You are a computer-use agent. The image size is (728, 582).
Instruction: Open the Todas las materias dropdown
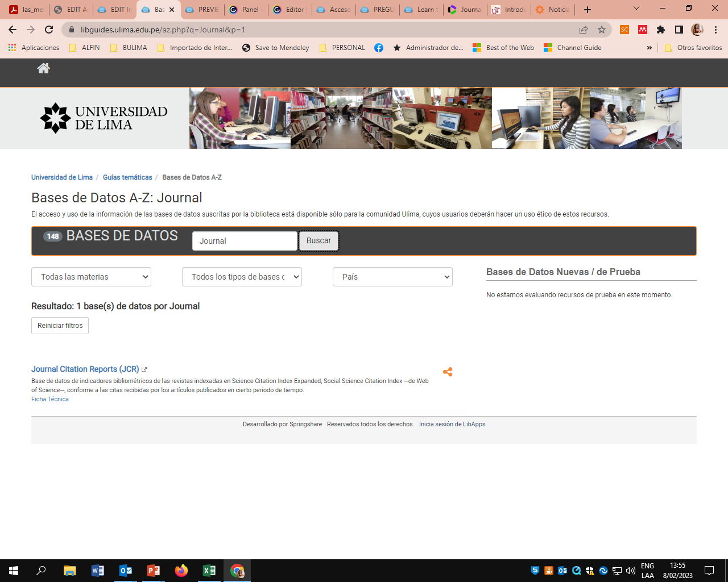click(x=91, y=277)
